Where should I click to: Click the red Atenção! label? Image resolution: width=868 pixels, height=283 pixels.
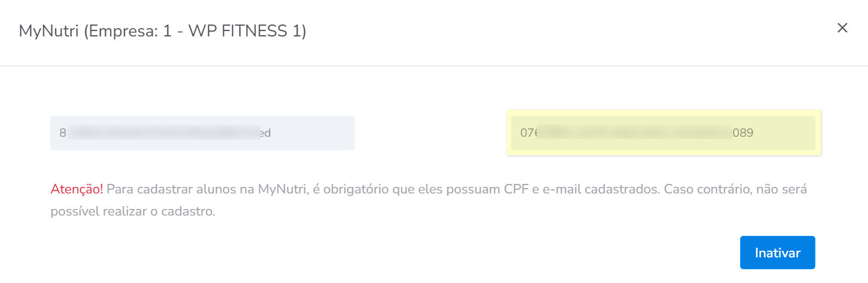pos(77,189)
